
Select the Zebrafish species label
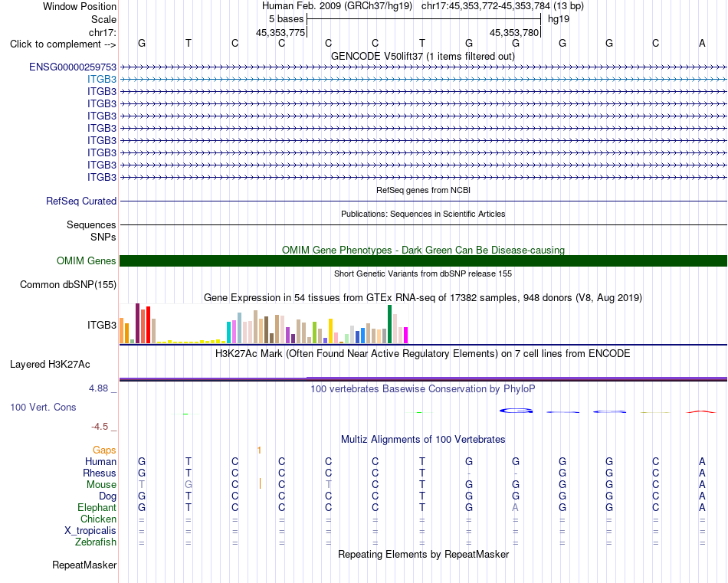click(x=96, y=542)
